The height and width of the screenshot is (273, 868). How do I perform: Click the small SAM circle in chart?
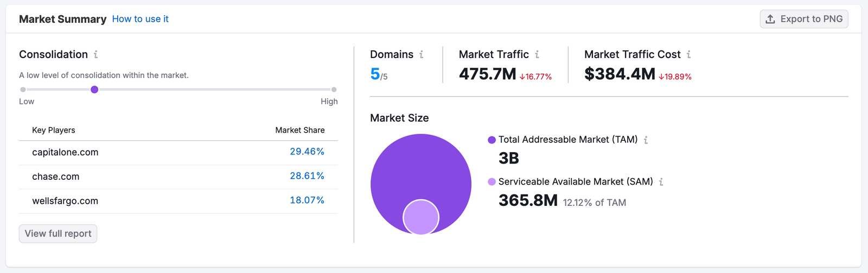(421, 217)
